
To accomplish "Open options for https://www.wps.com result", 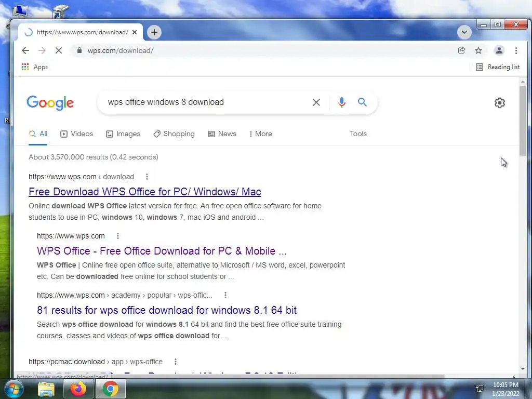I will point(118,236).
